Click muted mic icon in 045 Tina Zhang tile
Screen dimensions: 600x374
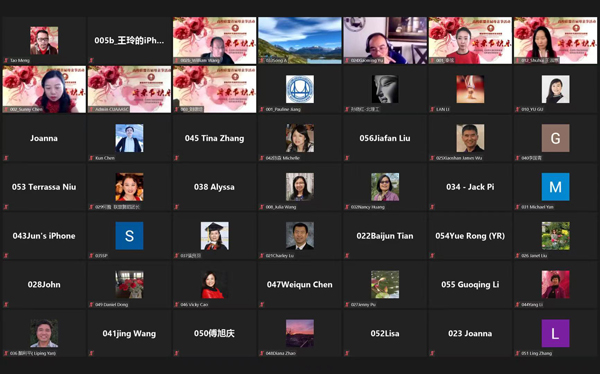(x=177, y=158)
